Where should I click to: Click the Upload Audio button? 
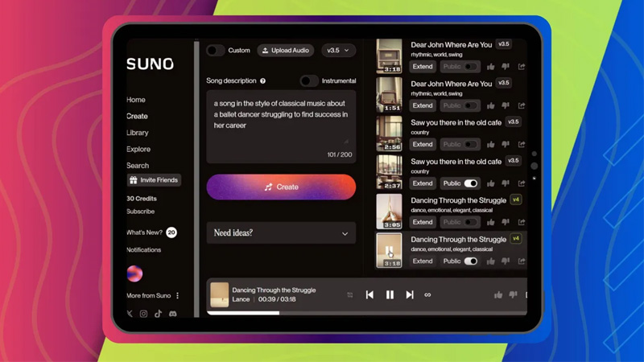coord(286,51)
